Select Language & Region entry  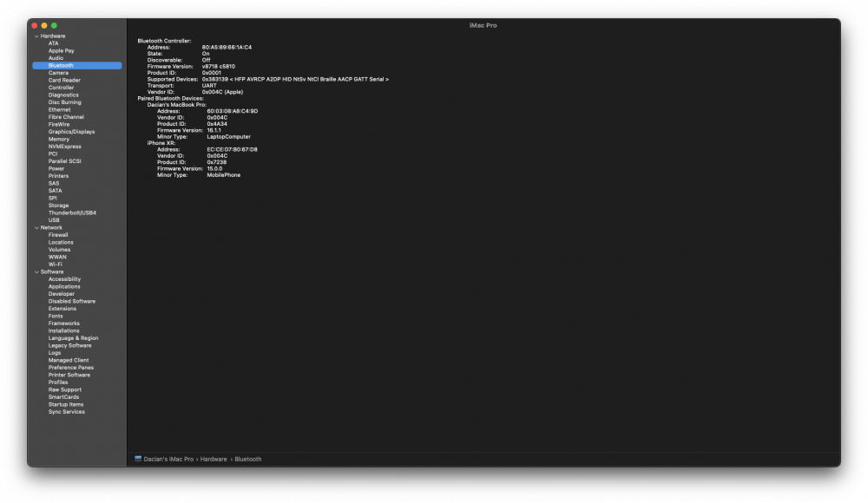[x=73, y=338]
